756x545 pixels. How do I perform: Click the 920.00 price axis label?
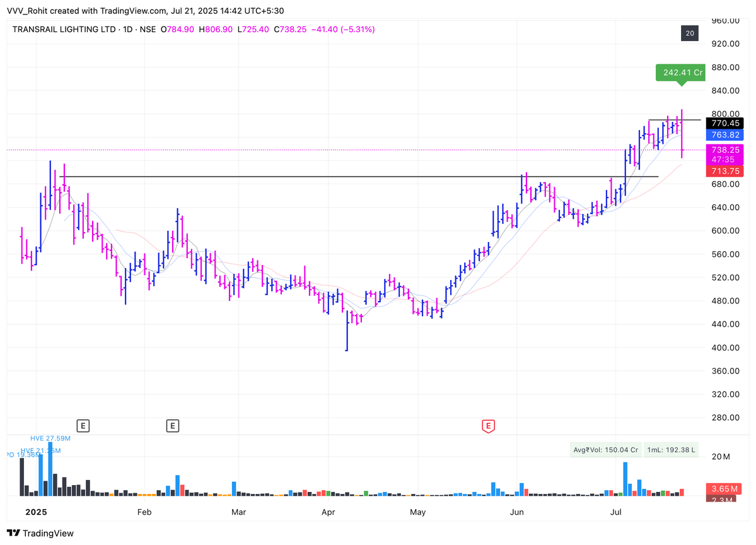(x=725, y=44)
